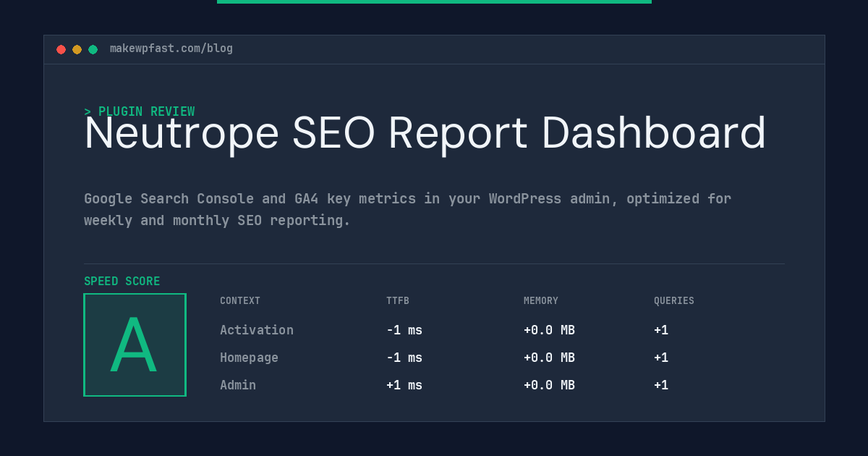Screen dimensions: 868x456
Task: Click the 'SPEED SCORE' label
Action: click(x=122, y=282)
